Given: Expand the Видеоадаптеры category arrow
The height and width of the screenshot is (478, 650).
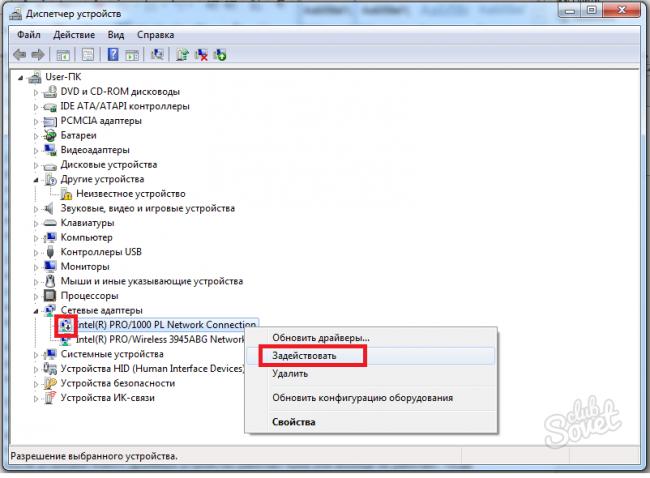Looking at the screenshot, I should [38, 150].
